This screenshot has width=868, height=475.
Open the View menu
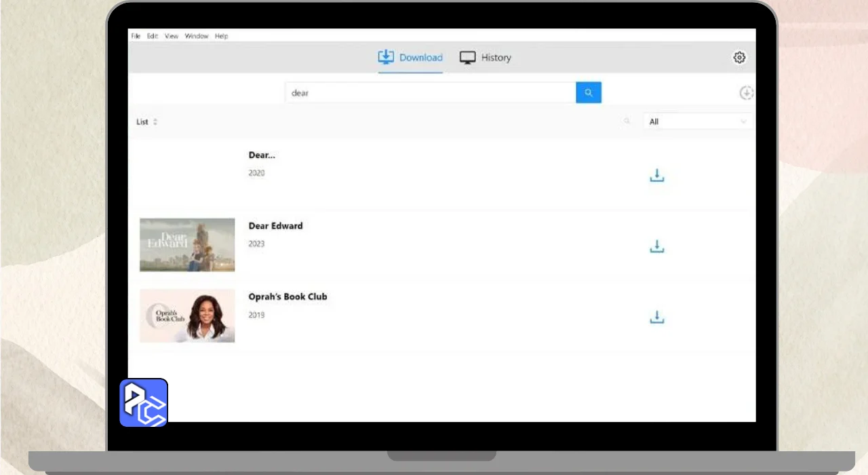(172, 36)
